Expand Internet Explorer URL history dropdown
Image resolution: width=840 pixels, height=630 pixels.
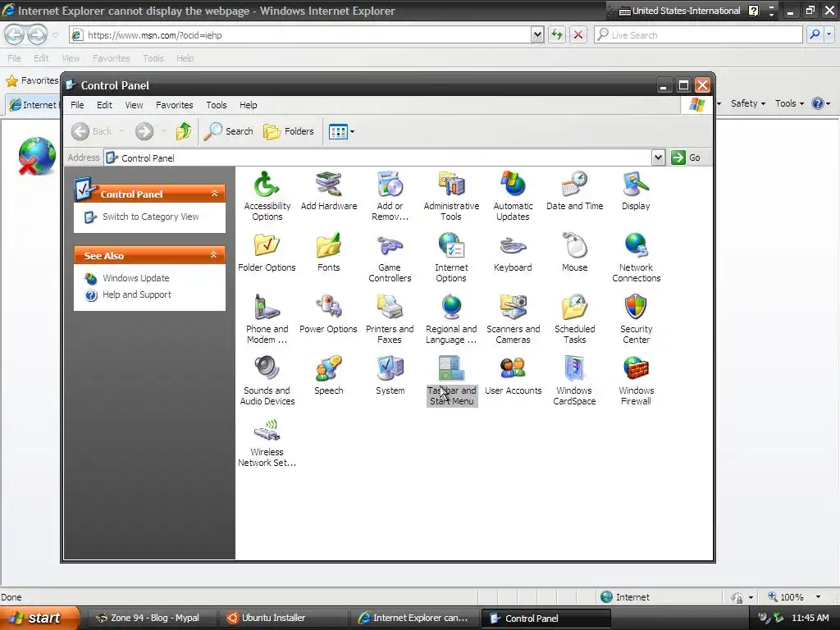point(537,34)
